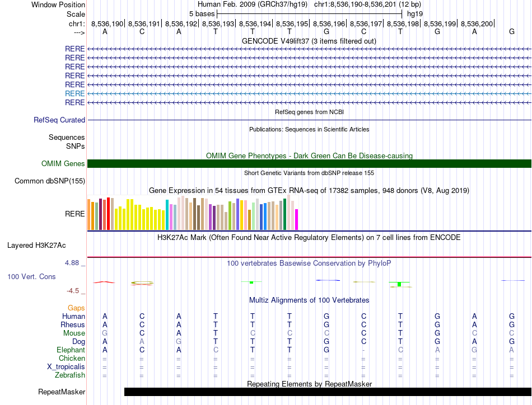Click position label 8,536,190

pos(107,23)
